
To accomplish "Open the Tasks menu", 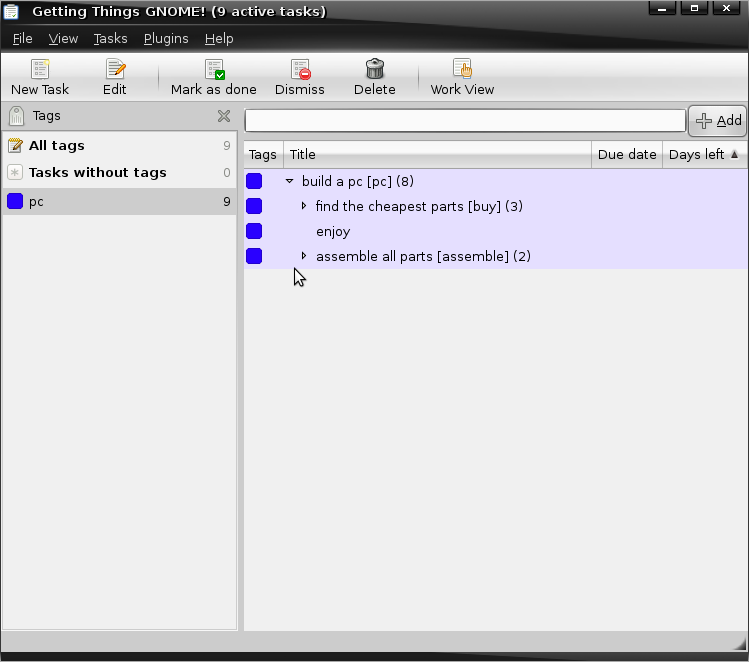I will (110, 38).
